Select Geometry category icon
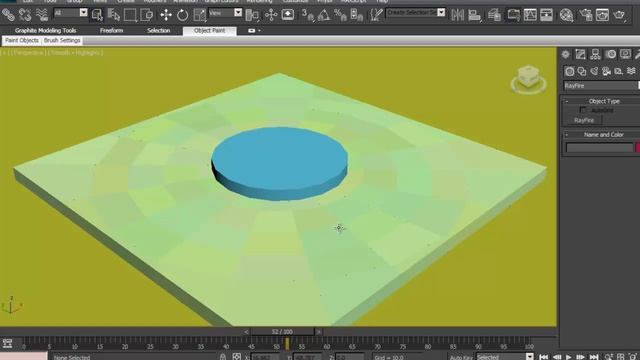 (569, 71)
